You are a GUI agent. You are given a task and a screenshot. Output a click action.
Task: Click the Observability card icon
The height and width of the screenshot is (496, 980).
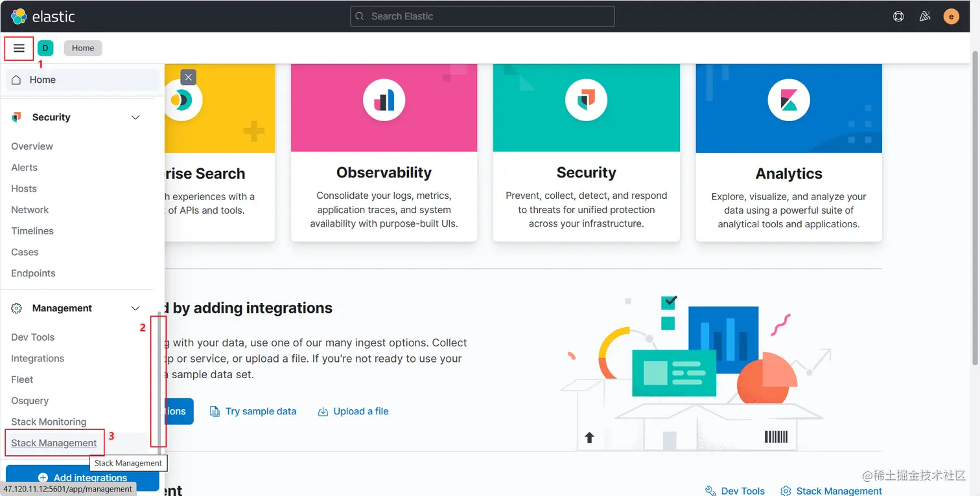(384, 100)
